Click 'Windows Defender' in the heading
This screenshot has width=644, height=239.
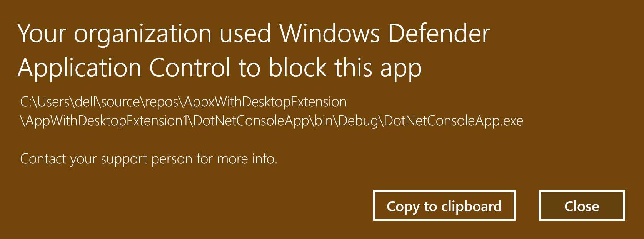(385, 34)
